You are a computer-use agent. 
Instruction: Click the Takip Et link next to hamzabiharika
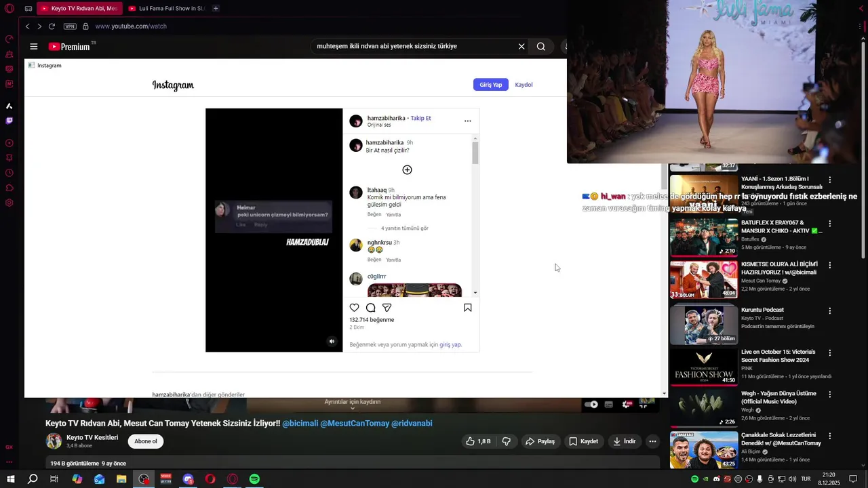pyautogui.click(x=420, y=118)
